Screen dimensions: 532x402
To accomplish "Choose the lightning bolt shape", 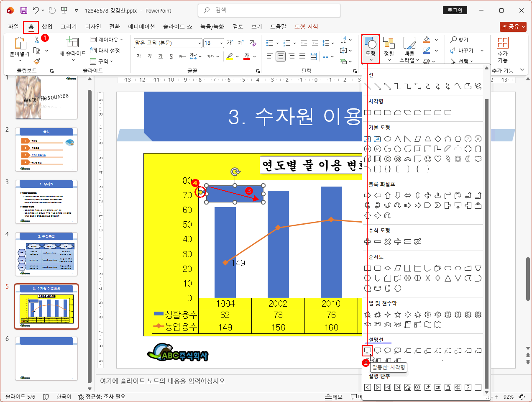I will 448,159.
